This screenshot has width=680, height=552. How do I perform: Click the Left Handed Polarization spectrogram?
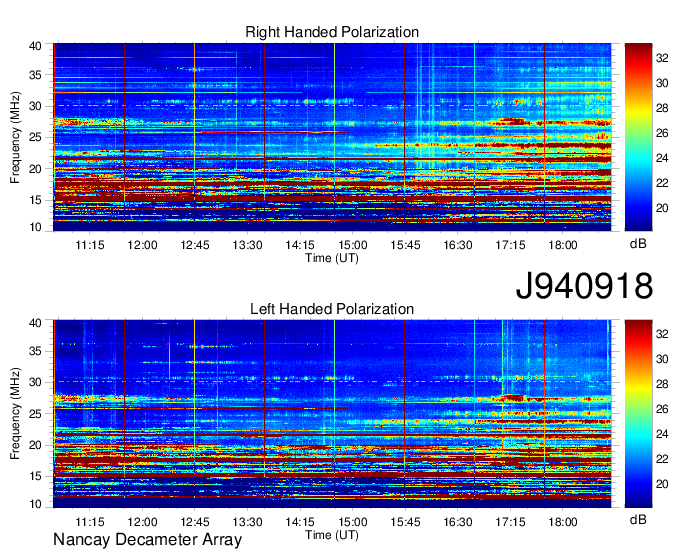point(332,414)
